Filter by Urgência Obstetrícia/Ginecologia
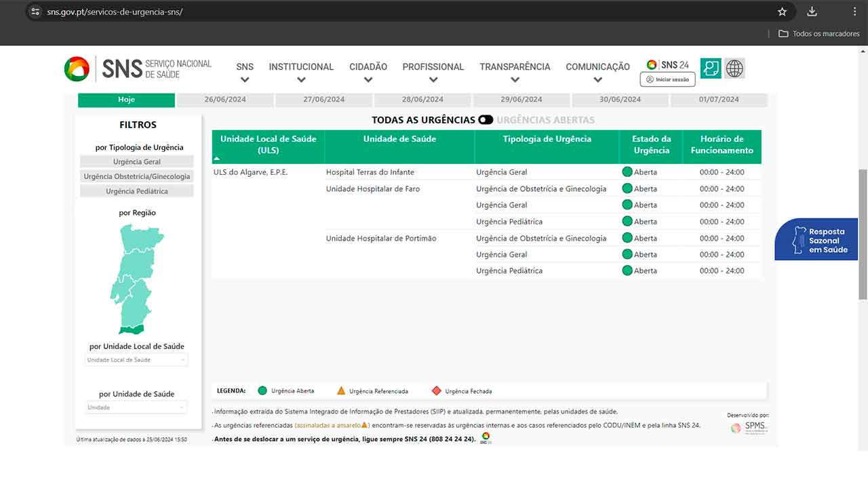868x488 pixels. 137,176
